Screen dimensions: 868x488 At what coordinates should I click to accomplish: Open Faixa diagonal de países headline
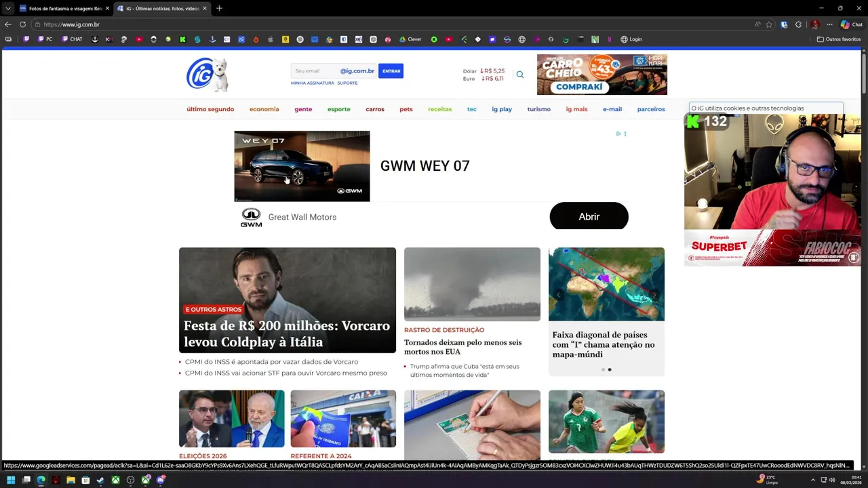click(604, 344)
